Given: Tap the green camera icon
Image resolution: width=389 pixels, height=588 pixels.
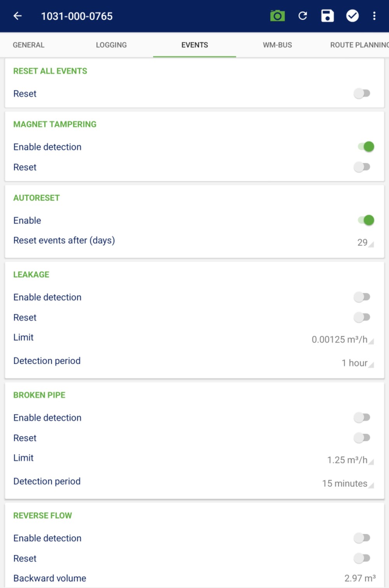Looking at the screenshot, I should click(277, 16).
